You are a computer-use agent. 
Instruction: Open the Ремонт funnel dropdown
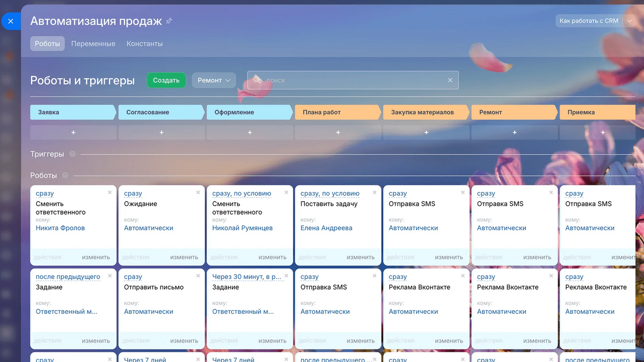tap(214, 80)
